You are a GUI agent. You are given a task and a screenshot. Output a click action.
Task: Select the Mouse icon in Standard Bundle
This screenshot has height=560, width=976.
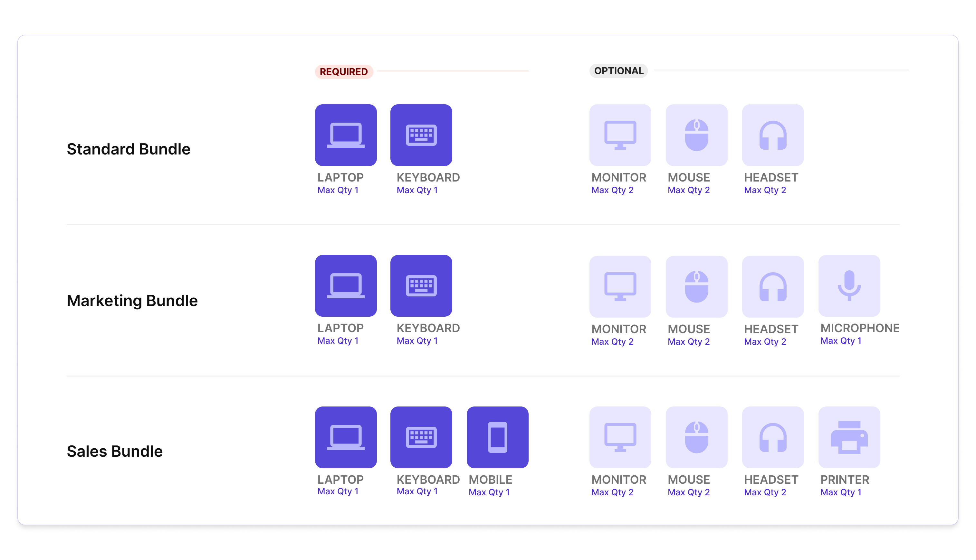[x=696, y=135]
